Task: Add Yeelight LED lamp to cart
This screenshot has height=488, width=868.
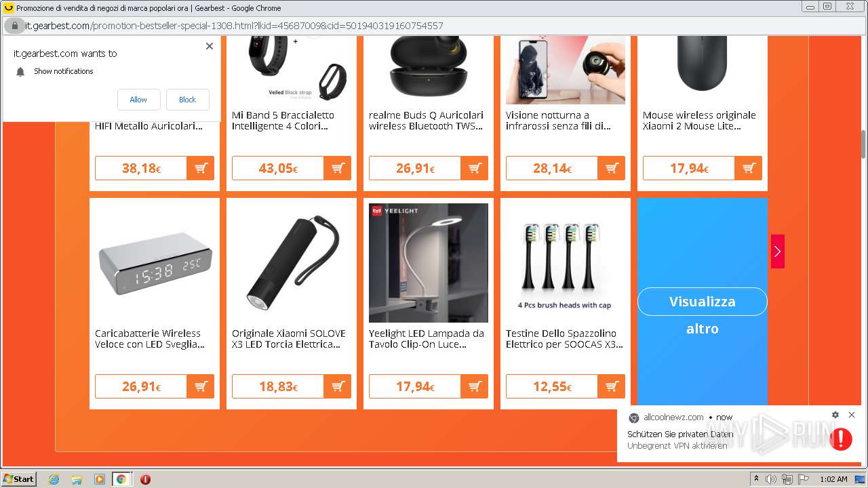Action: pos(474,386)
